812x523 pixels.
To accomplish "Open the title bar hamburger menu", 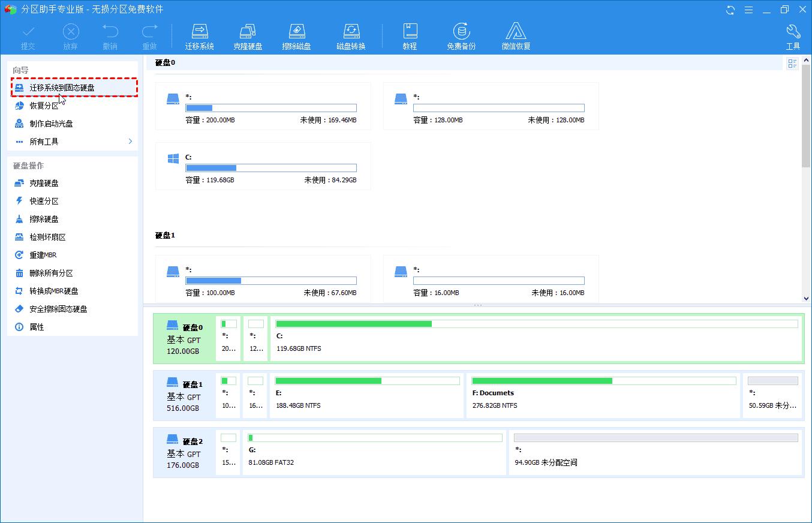I will (748, 10).
